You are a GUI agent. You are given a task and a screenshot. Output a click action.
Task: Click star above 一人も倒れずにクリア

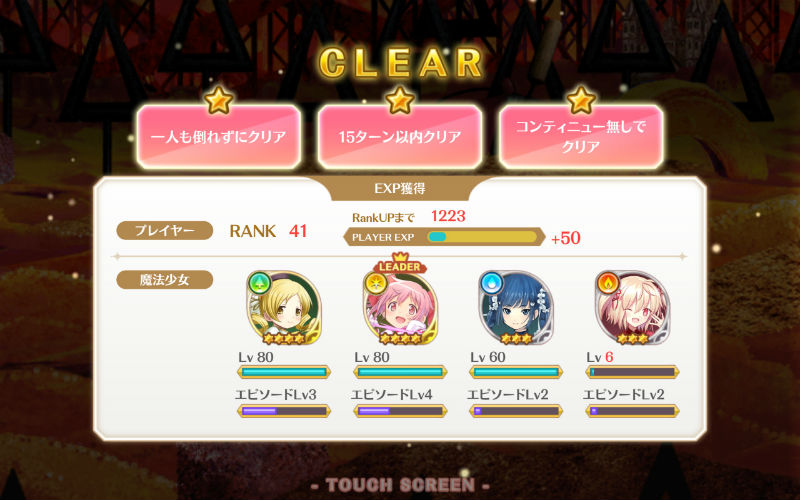pyautogui.click(x=218, y=100)
